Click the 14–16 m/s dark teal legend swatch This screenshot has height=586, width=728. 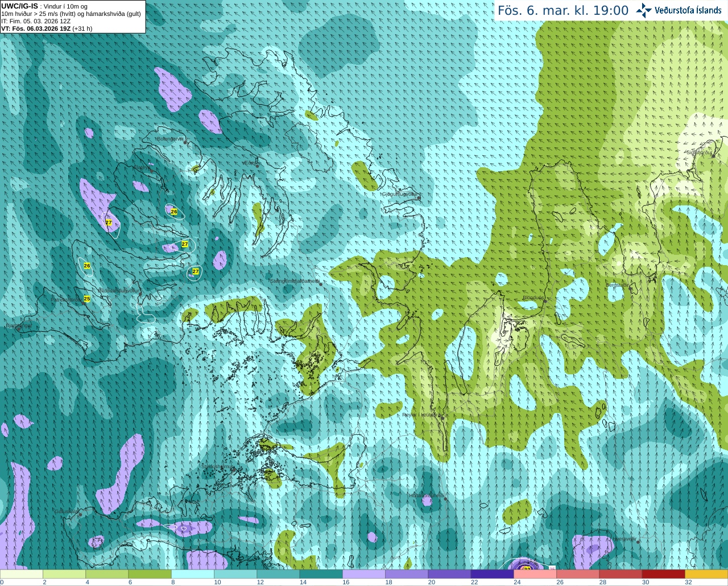321,574
